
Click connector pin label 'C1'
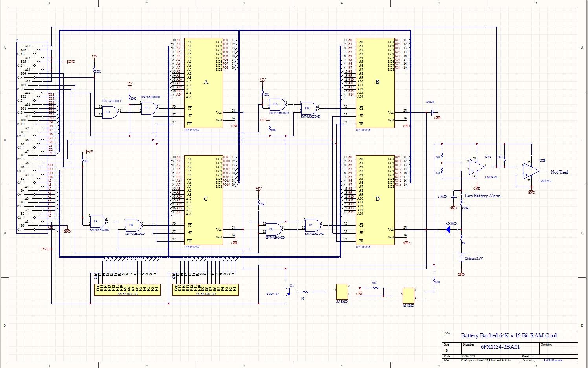(x=19, y=229)
